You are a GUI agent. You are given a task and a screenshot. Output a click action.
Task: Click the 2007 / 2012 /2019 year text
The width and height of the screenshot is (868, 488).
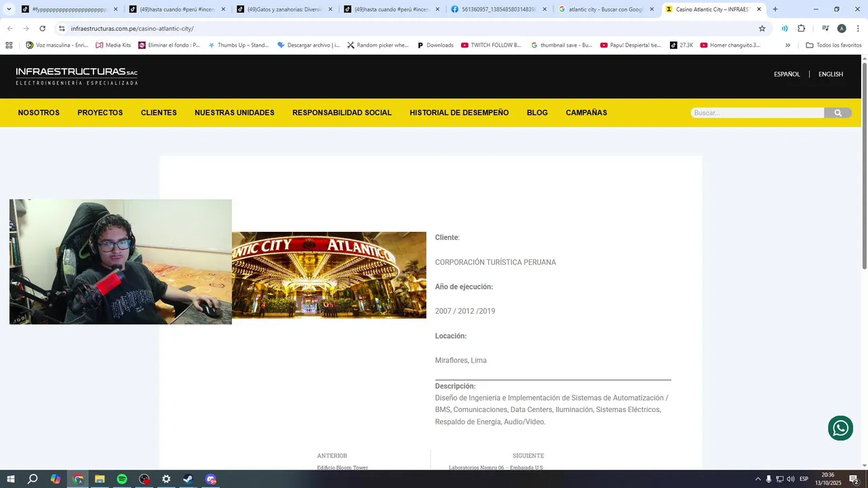(465, 311)
